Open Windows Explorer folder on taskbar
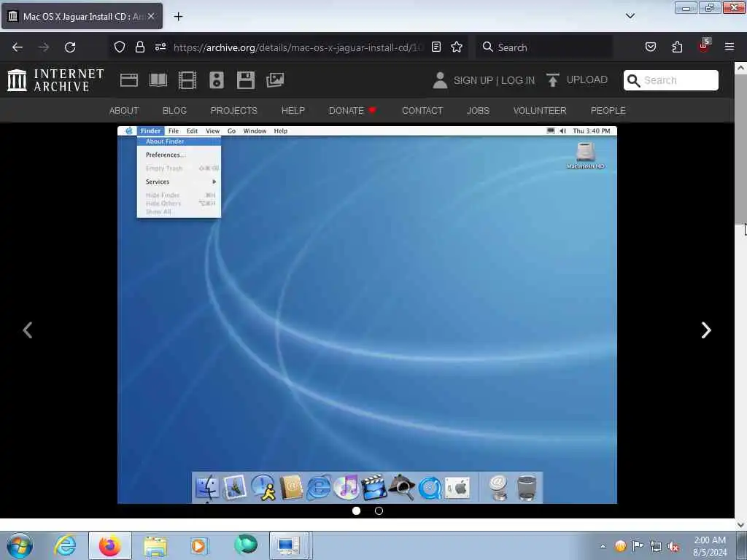 155,545
